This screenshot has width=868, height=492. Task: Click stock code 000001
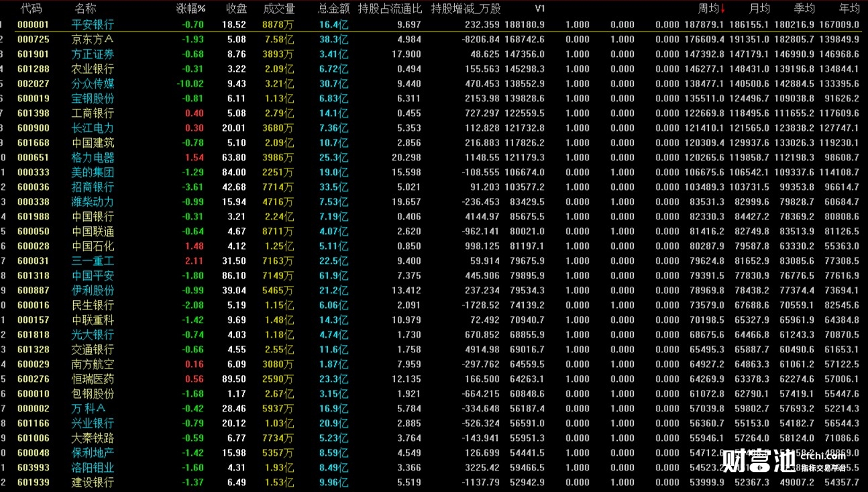pyautogui.click(x=33, y=25)
